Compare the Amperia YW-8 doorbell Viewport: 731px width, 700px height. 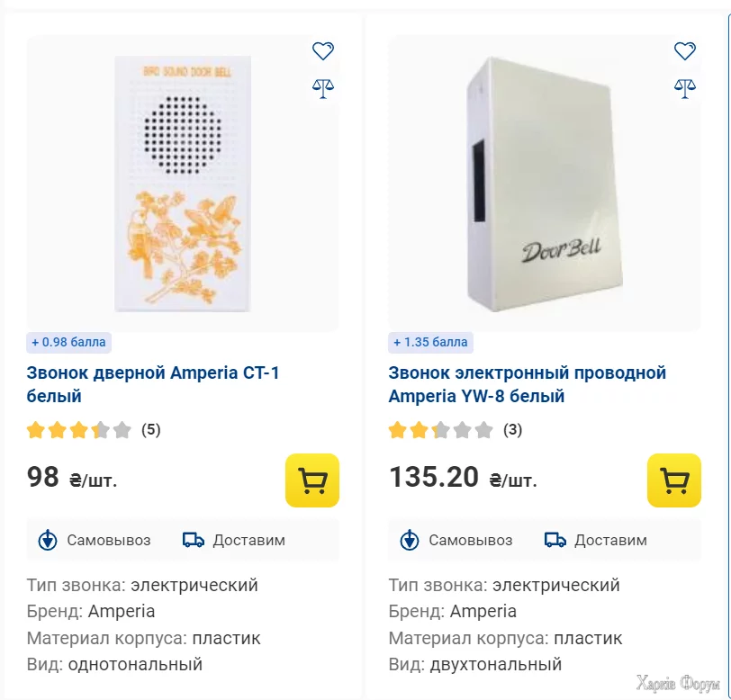click(685, 87)
